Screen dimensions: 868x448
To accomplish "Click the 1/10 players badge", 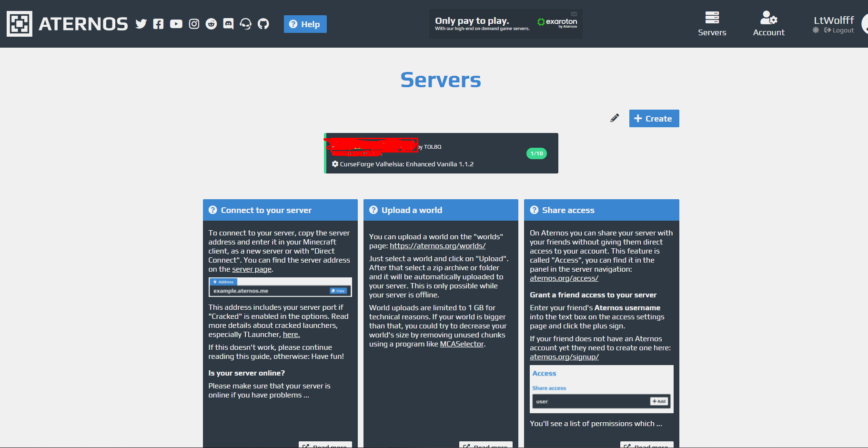I will tap(536, 153).
